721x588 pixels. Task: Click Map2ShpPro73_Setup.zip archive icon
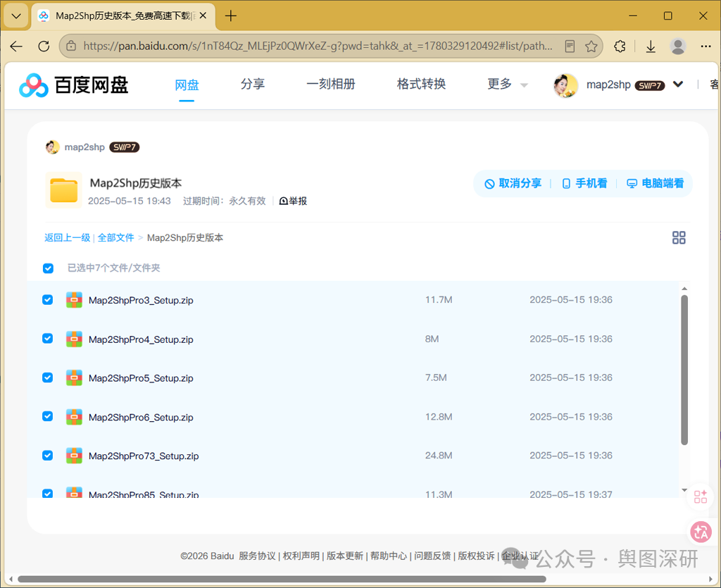tap(74, 456)
